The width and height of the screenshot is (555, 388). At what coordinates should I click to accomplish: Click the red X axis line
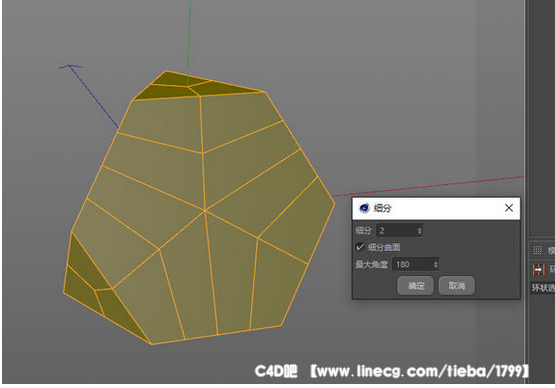(428, 186)
